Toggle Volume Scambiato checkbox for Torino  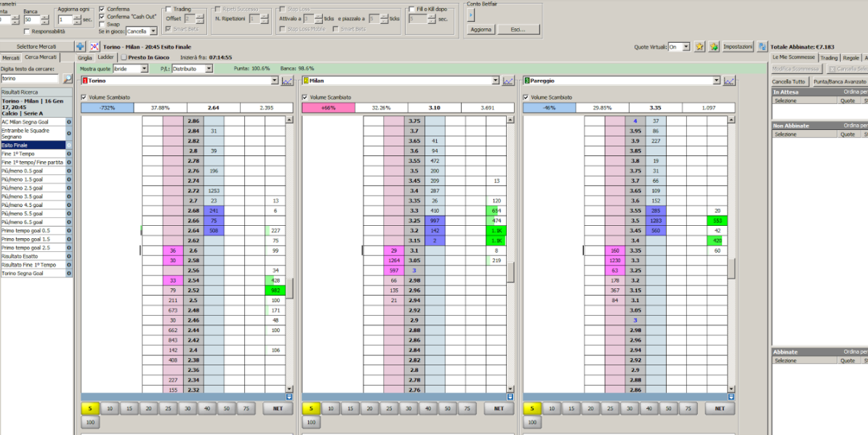point(84,97)
